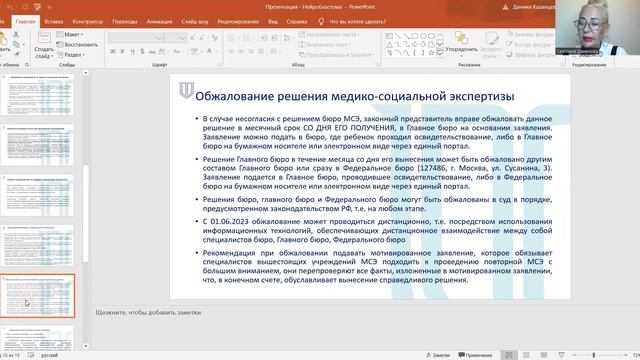This screenshot has height=360, width=640.
Task: Expand the shapes gallery More arrow
Action: (440, 53)
